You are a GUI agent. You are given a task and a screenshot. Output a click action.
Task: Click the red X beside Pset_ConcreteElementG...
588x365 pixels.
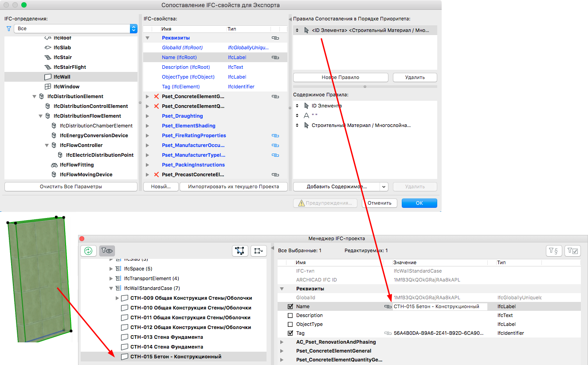[x=156, y=96]
